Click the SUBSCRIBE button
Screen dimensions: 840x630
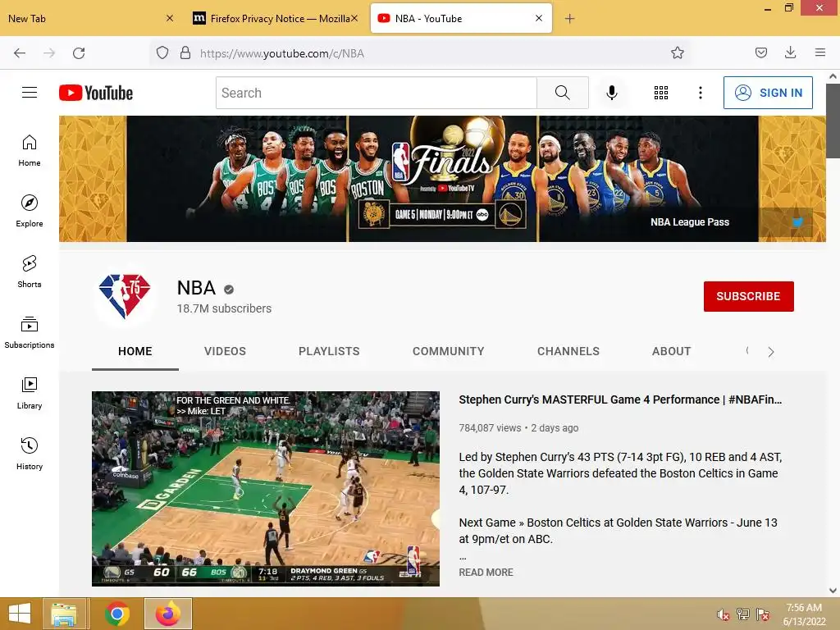748,296
